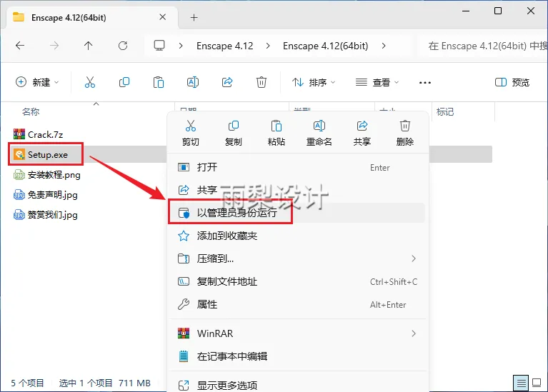Open the more options ellipsis menu

coord(425,83)
